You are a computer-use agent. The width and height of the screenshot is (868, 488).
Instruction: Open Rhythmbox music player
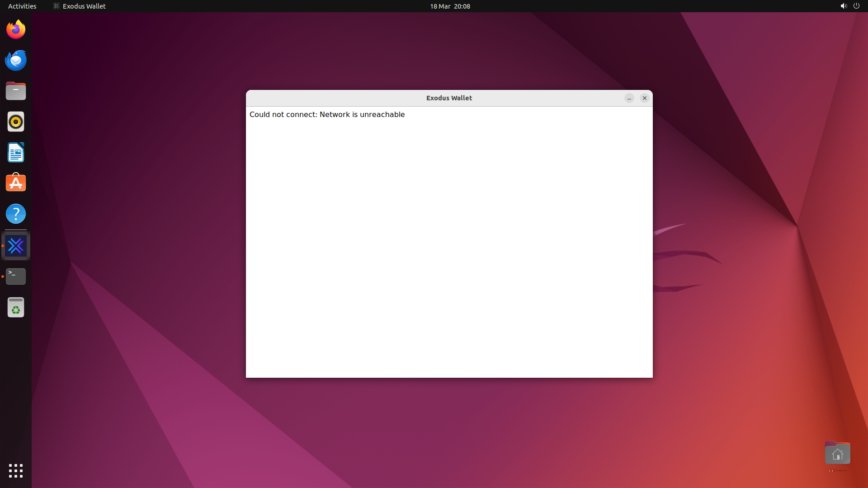click(x=16, y=122)
